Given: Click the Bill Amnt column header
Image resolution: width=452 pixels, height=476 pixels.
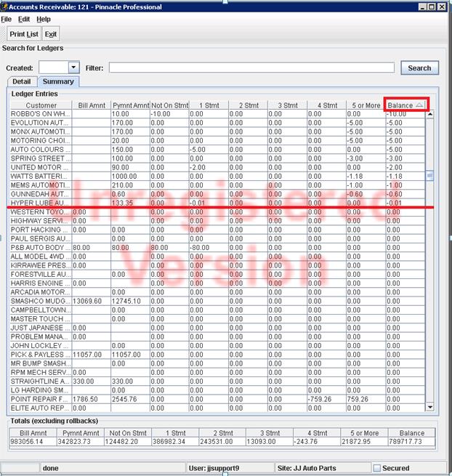Looking at the screenshot, I should pyautogui.click(x=92, y=105).
